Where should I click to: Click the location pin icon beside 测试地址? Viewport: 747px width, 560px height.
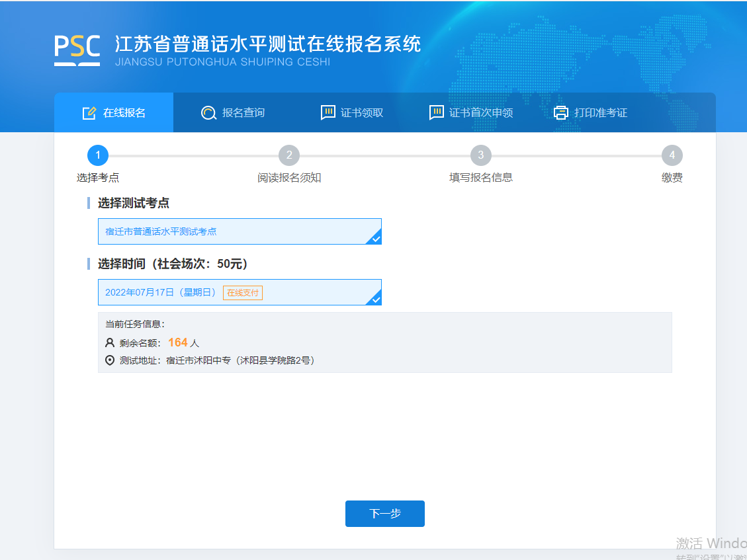pyautogui.click(x=110, y=360)
